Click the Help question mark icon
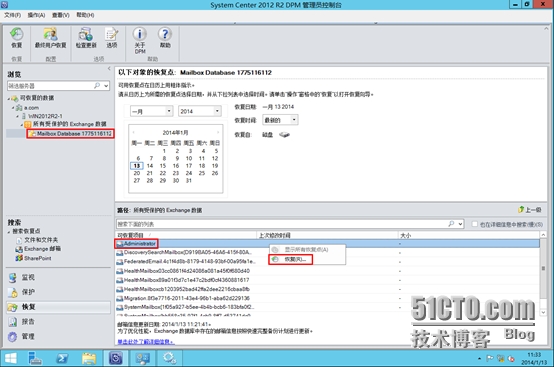 pyautogui.click(x=165, y=38)
